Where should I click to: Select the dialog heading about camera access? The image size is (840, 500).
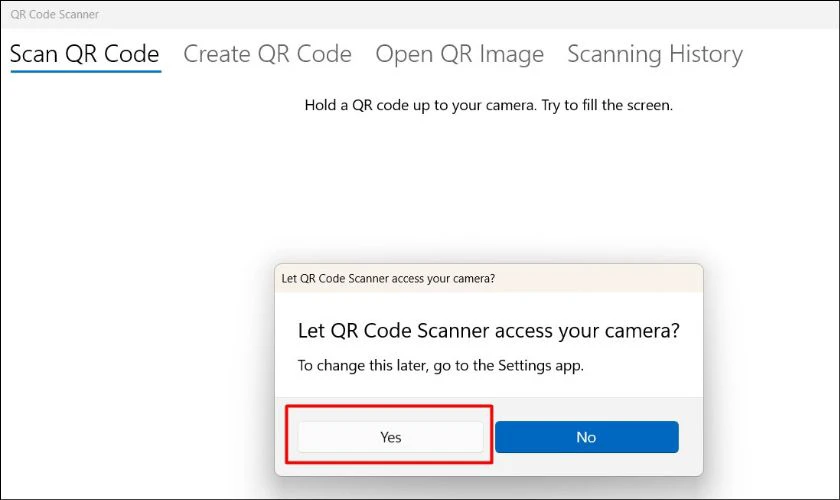(x=489, y=331)
